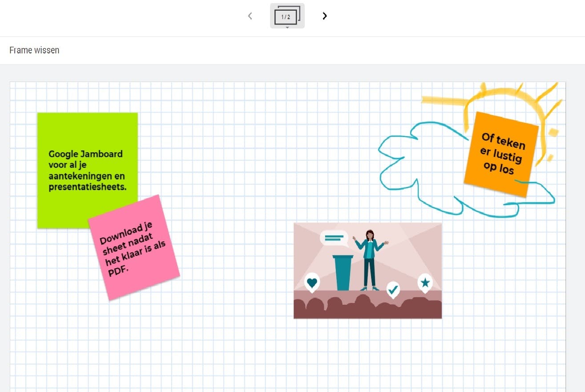Select the orange Of teken er lustig note
This screenshot has width=585, height=392.
(501, 154)
